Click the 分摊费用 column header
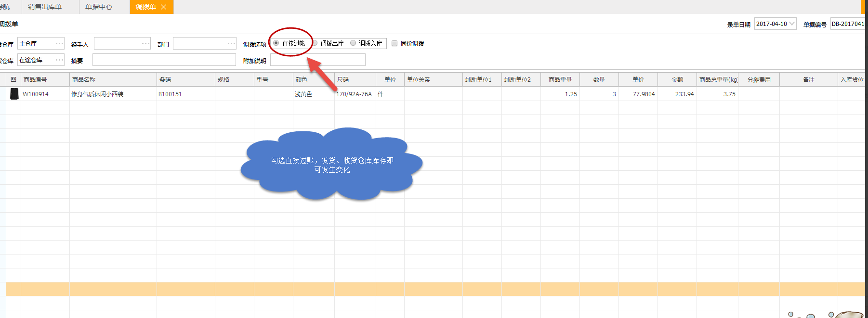868x318 pixels. tap(759, 79)
